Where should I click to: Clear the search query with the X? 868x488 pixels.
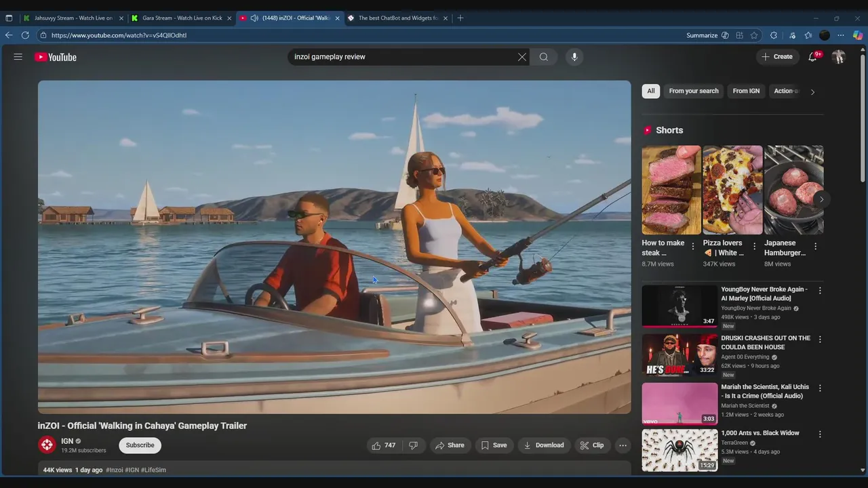(x=522, y=57)
